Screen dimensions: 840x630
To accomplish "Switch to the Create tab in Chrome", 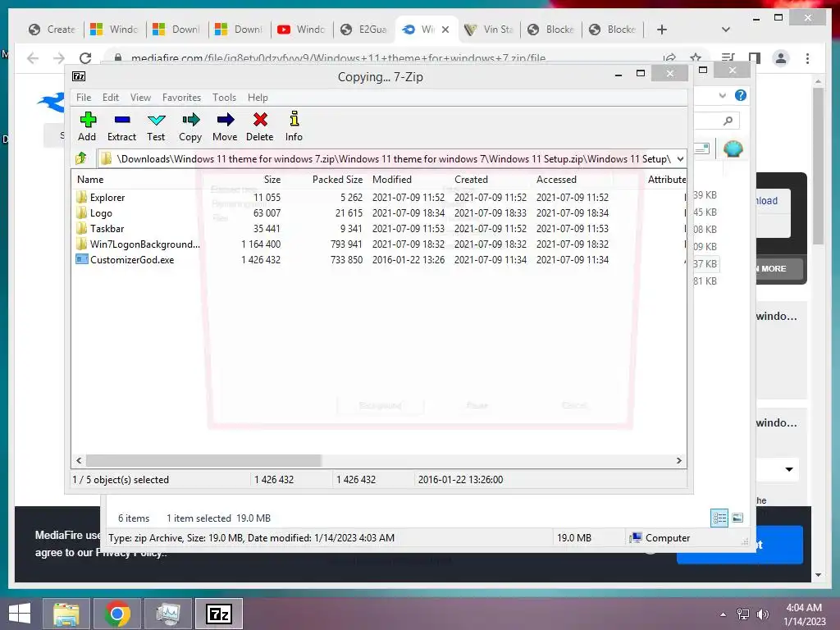I will pyautogui.click(x=52, y=30).
